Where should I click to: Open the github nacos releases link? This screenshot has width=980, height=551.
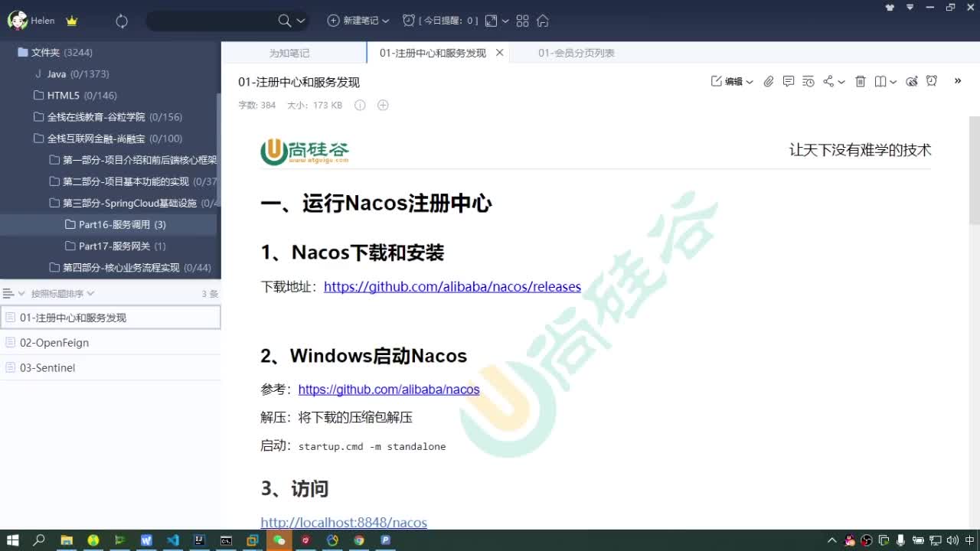[x=452, y=287]
